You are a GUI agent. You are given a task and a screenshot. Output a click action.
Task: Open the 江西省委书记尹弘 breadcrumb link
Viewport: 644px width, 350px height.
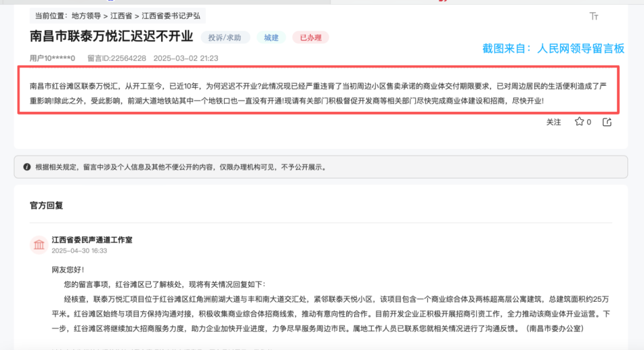click(x=171, y=16)
